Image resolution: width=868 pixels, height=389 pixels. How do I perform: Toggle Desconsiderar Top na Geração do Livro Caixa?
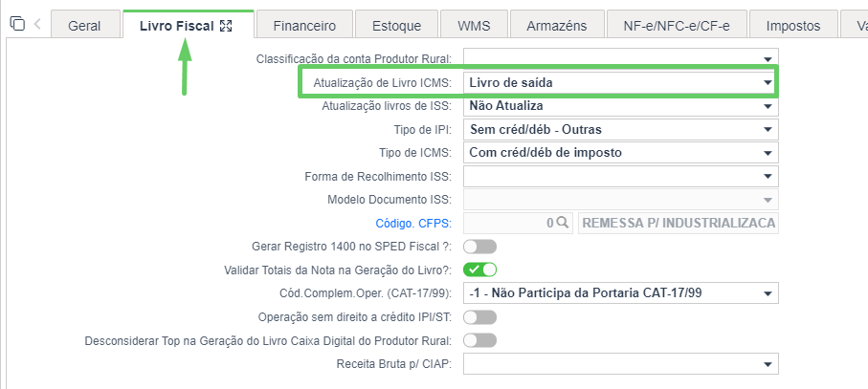pos(480,340)
